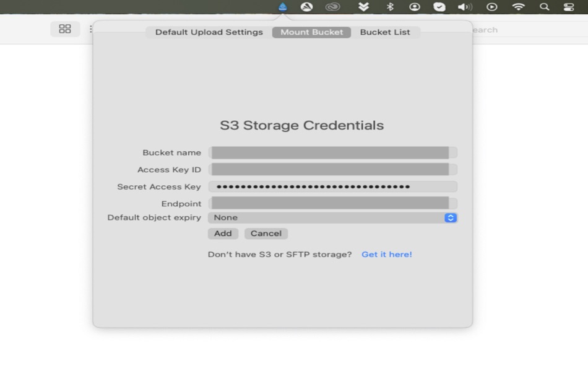Click the blue droplet menu bar icon
This screenshot has width=588, height=368.
[x=282, y=7]
